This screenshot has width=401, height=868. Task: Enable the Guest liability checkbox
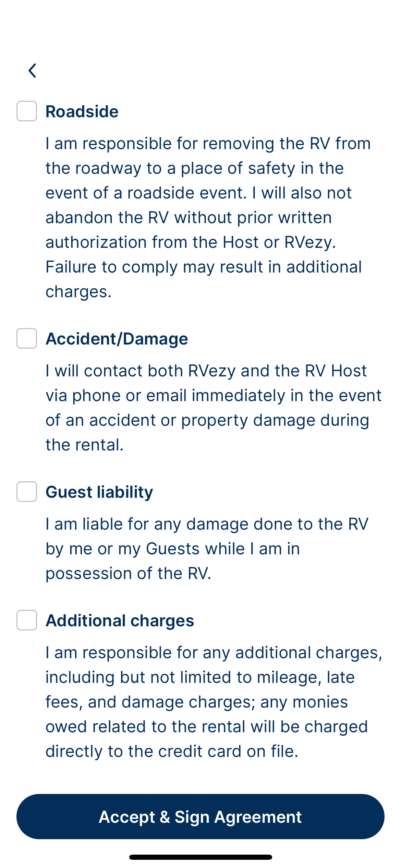(x=27, y=492)
